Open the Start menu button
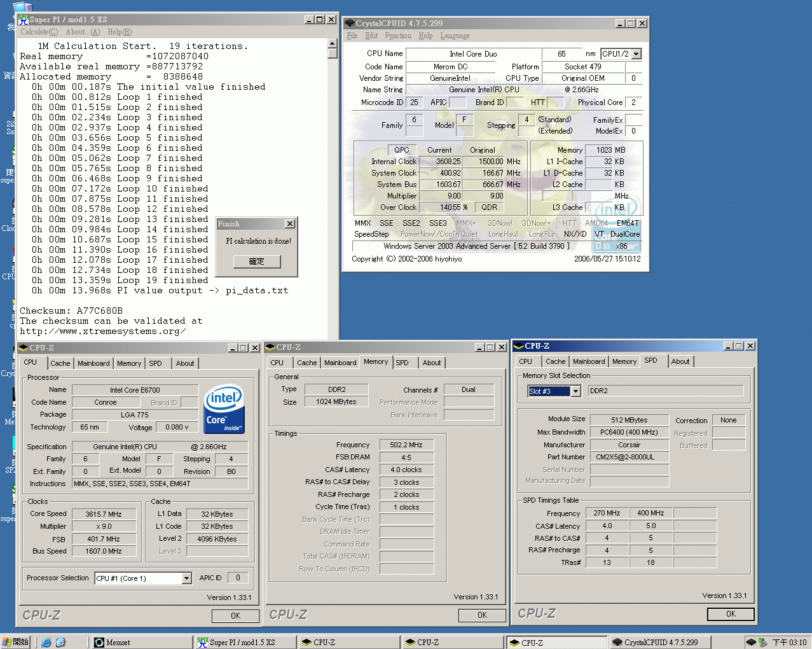Viewport: 812px width, 649px height. click(x=16, y=642)
